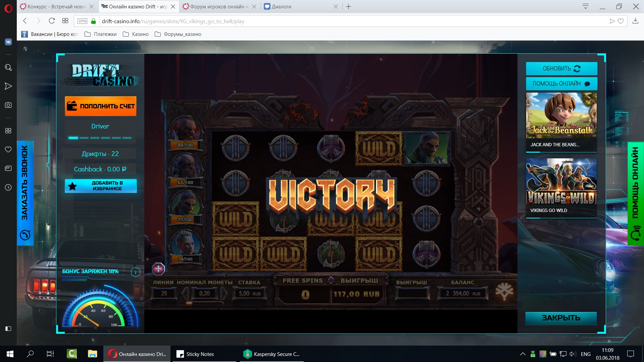Open the taskbar clock and calendar
The width and height of the screenshot is (644, 362).
click(x=608, y=354)
